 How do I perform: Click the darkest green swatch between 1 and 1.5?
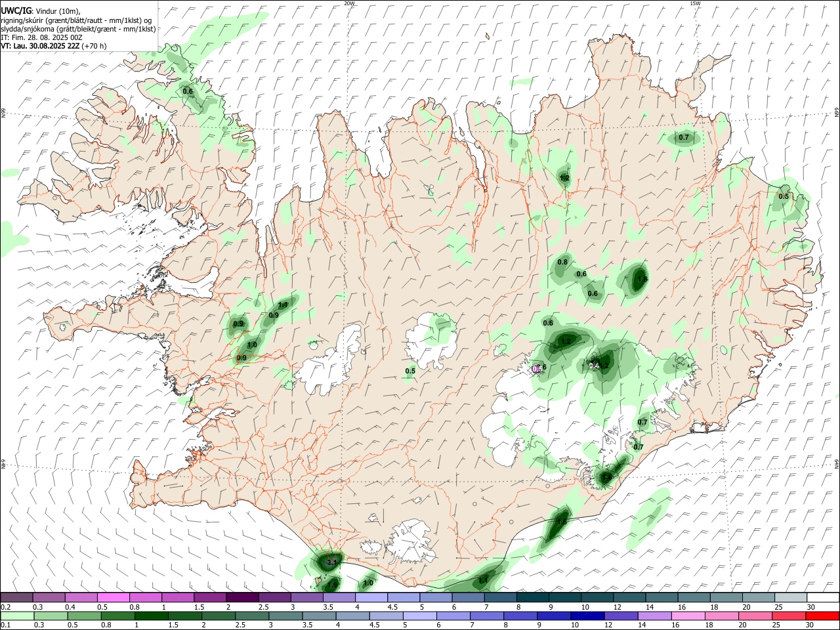152,616
